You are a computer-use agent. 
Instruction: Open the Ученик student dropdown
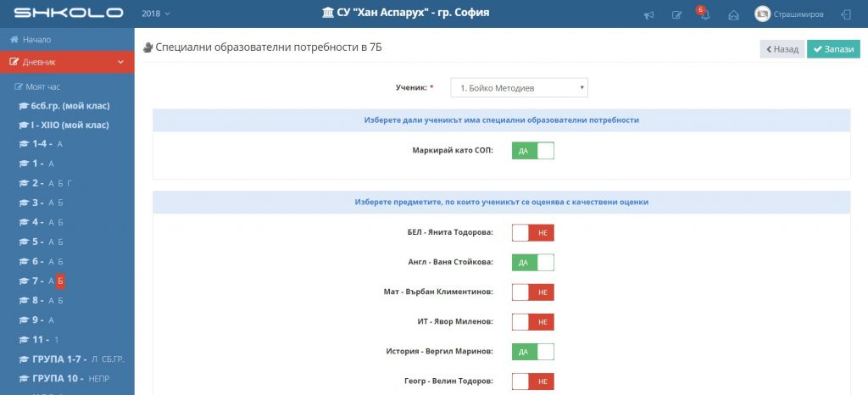(x=520, y=88)
